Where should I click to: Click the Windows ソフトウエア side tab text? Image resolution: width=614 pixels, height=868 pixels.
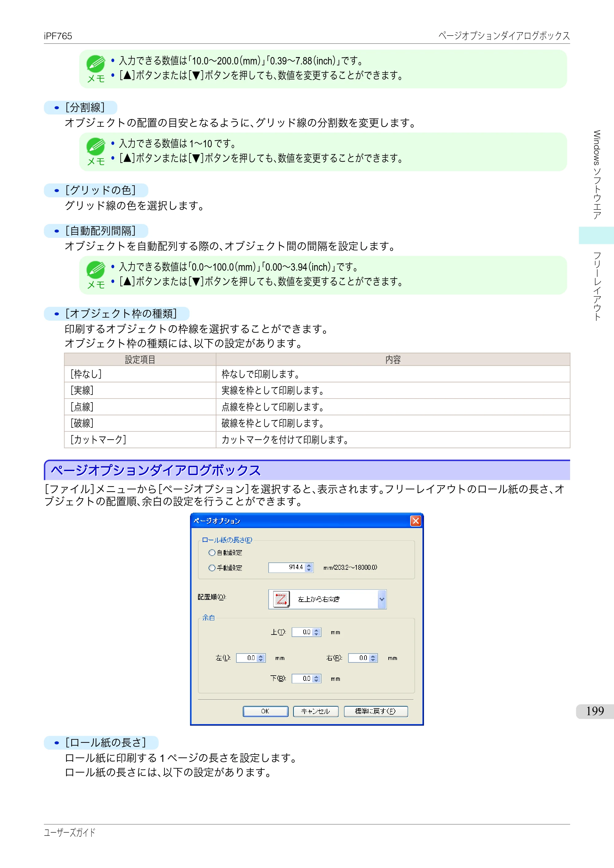597,175
